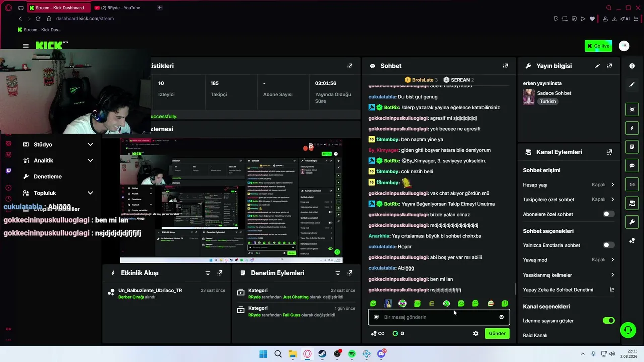The width and height of the screenshot is (644, 362).
Task: Pop out the Kanal Eylemleri panel
Action: (609, 152)
